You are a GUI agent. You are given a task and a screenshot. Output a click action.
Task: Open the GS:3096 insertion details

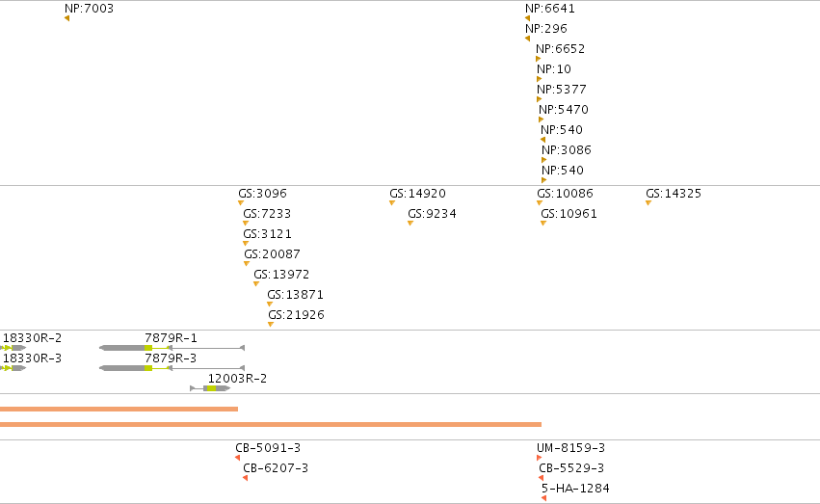pyautogui.click(x=262, y=194)
